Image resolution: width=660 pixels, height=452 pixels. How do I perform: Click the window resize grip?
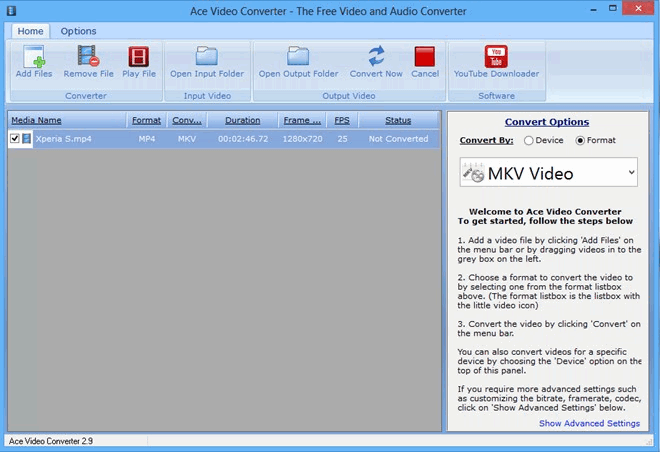click(649, 441)
